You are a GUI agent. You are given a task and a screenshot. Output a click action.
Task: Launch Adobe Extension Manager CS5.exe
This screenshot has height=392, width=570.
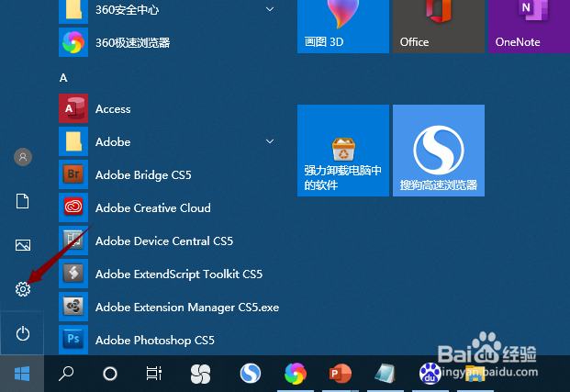click(x=169, y=307)
